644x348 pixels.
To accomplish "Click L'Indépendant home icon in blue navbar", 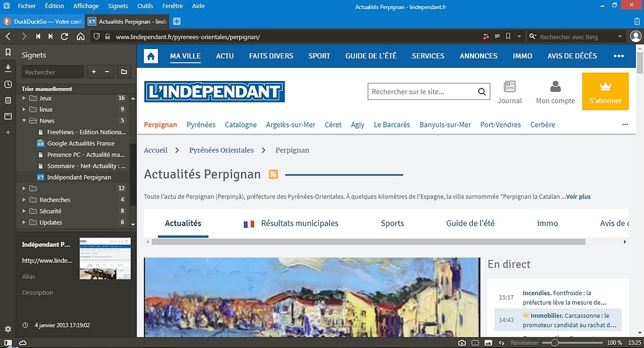I will [151, 57].
